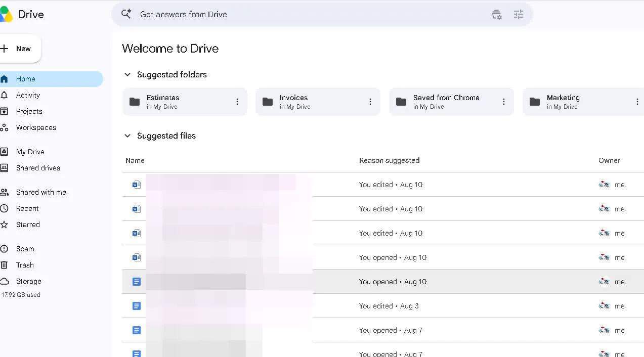Open the Activity section
The width and height of the screenshot is (644, 357).
tap(28, 95)
